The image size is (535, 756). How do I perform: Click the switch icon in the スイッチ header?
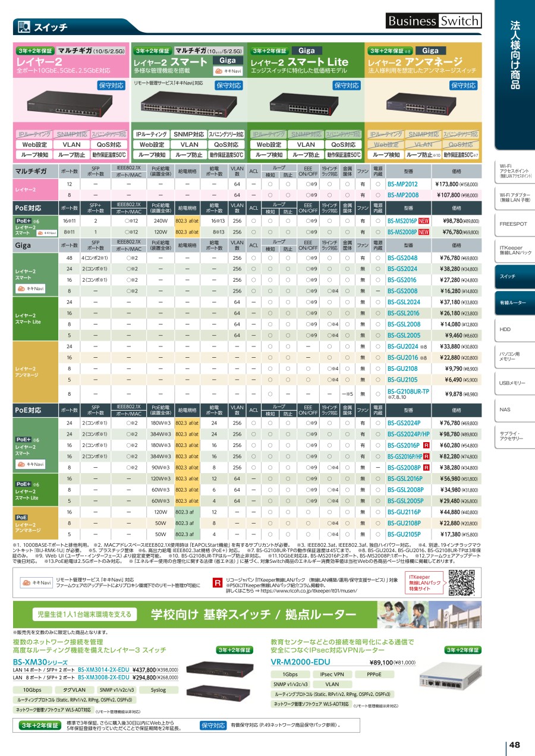coord(23,26)
